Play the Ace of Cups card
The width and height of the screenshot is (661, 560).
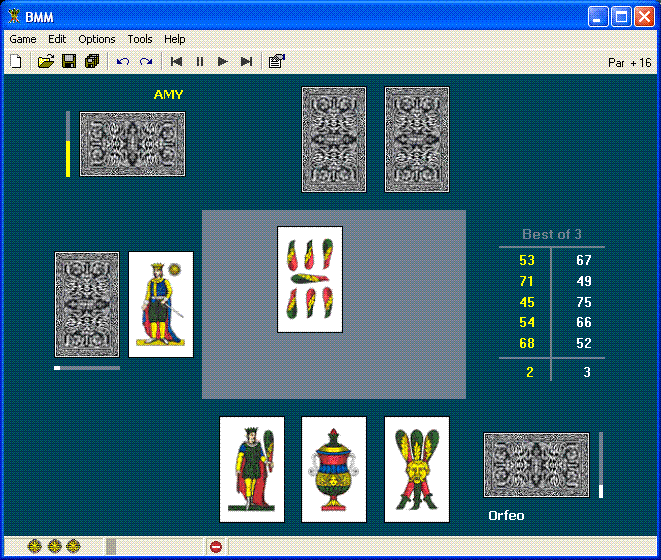pos(334,469)
